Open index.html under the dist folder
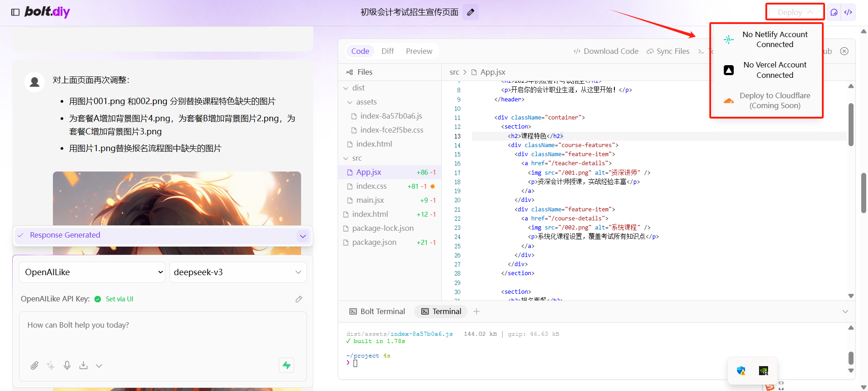This screenshot has height=391, width=868. pos(390,144)
